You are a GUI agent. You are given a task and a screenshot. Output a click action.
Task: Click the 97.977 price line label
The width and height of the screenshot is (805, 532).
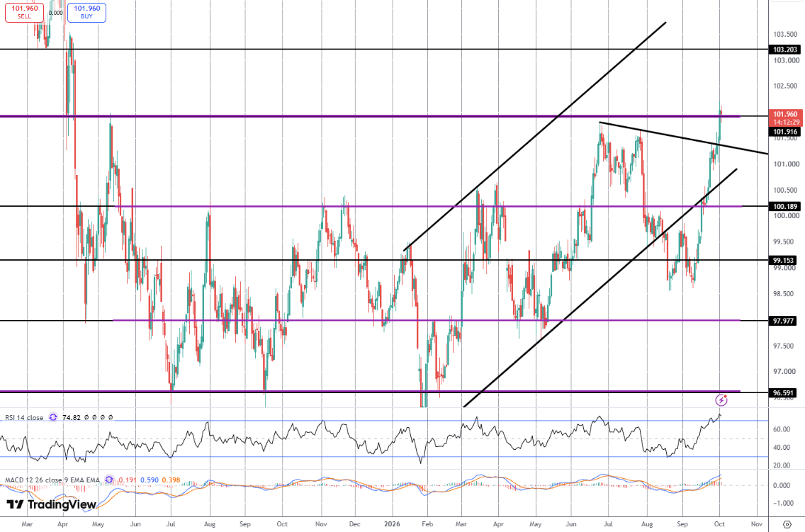point(784,321)
